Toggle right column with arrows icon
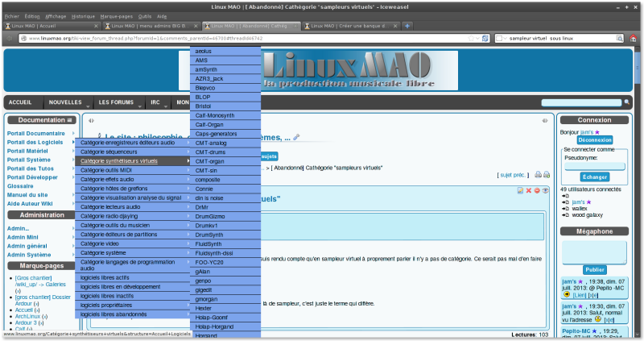Screen dimensions: 644x341 [x=545, y=121]
